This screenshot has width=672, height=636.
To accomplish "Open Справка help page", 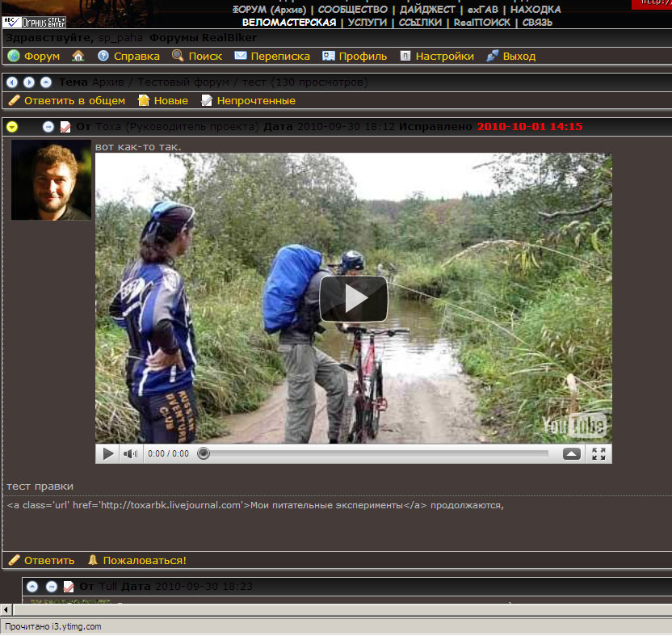I will coord(130,57).
